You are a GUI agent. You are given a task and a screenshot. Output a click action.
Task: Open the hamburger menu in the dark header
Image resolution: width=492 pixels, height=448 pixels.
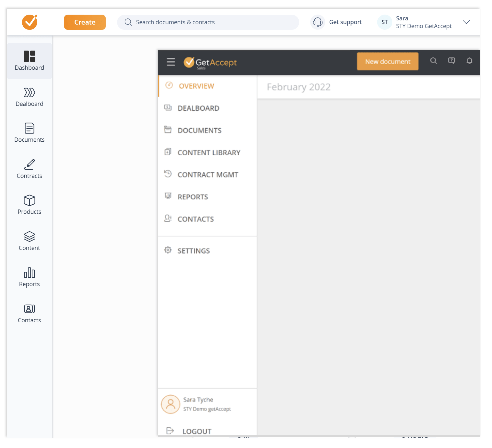(x=170, y=62)
